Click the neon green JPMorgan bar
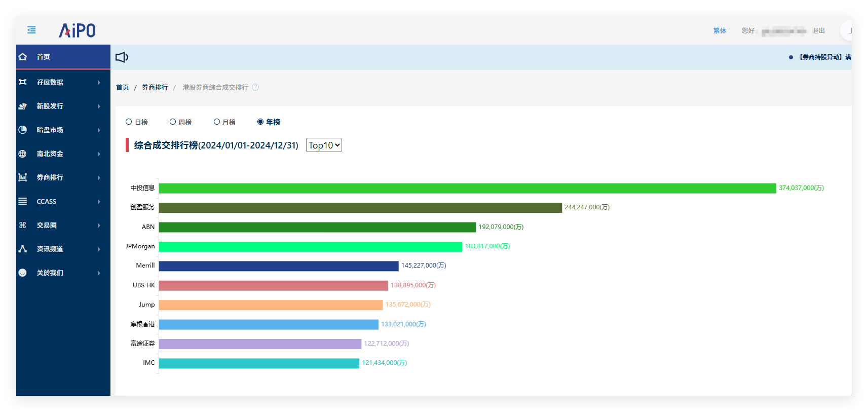Screen dimensions: 868x412 (x=311, y=246)
